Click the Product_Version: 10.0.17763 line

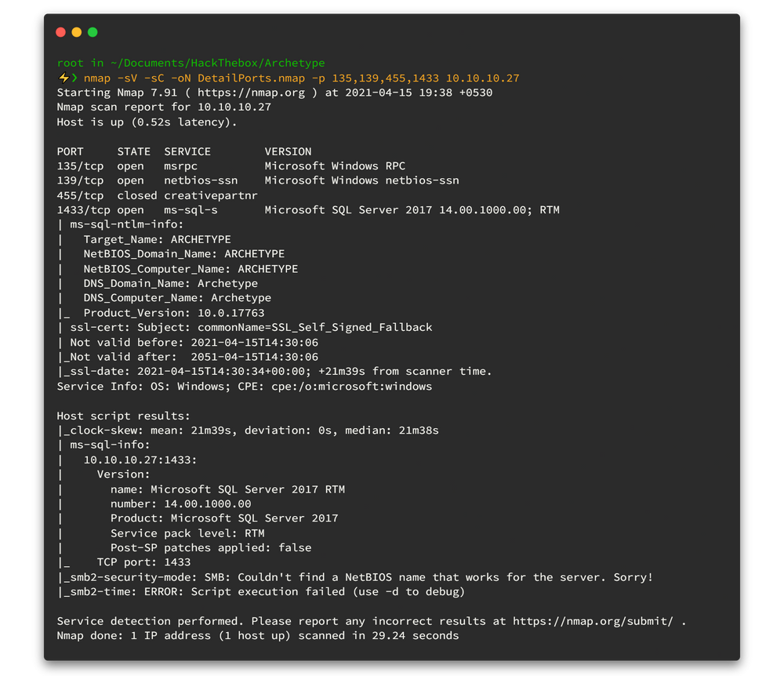pos(174,313)
